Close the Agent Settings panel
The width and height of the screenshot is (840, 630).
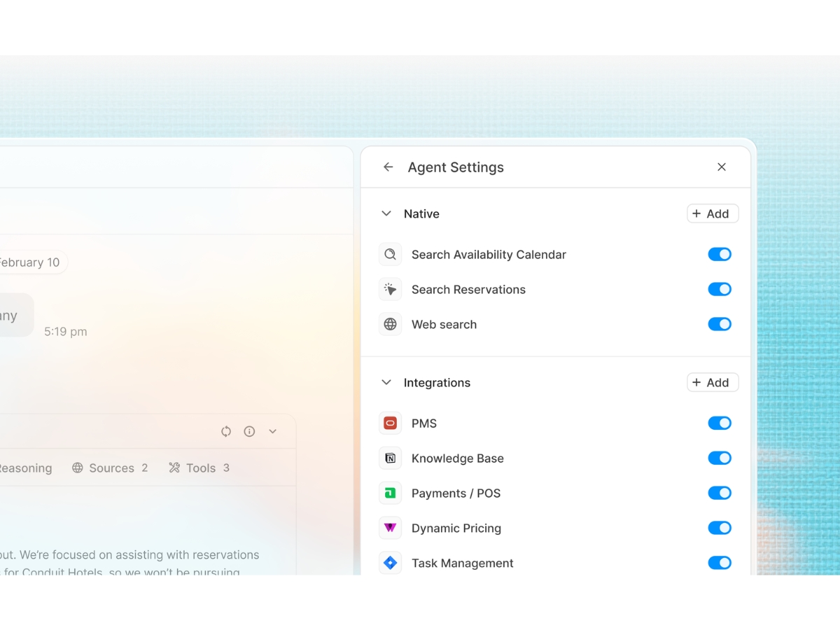tap(722, 167)
